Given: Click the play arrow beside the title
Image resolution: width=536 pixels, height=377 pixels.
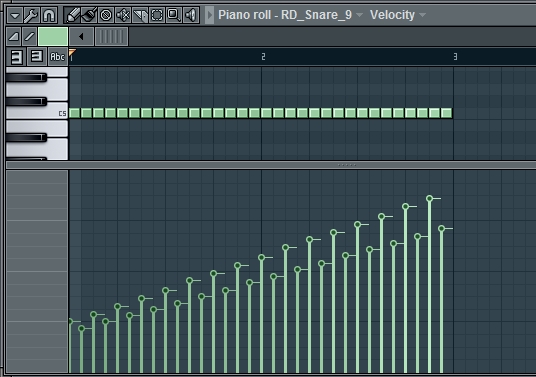Looking at the screenshot, I should click(210, 15).
